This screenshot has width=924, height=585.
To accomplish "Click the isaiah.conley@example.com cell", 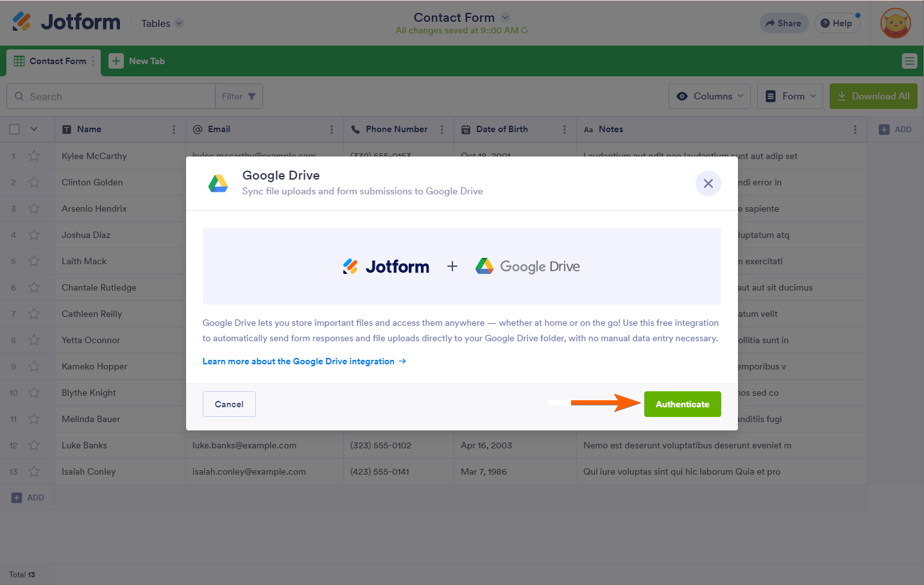I will [264, 471].
